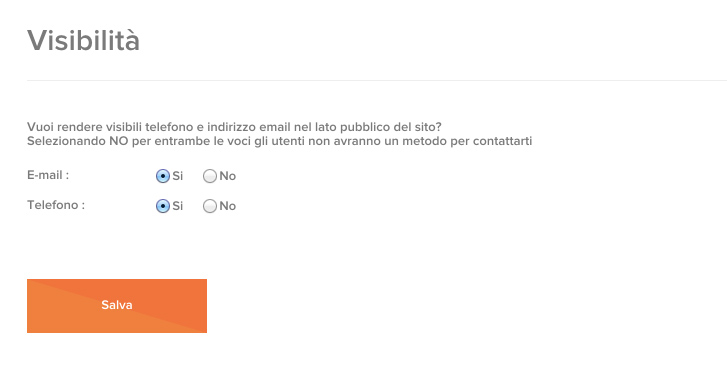
Task: Click the Visibilità page heading
Action: (83, 40)
